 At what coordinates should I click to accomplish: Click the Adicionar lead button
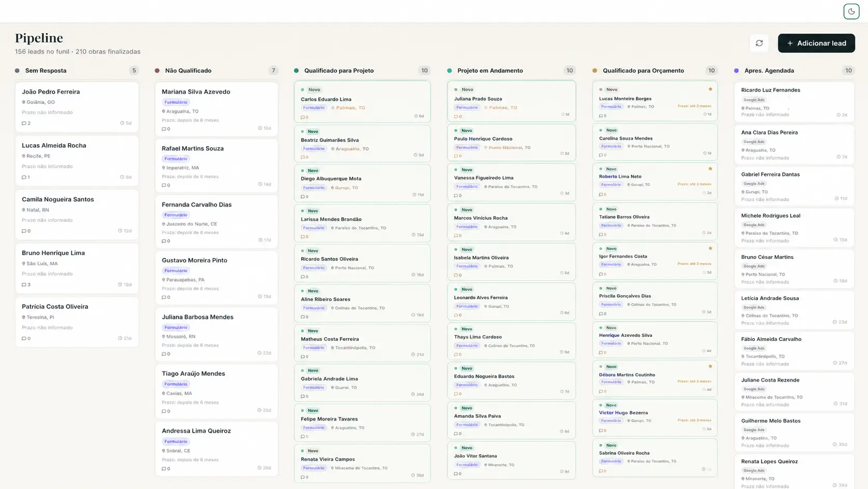[x=816, y=43]
